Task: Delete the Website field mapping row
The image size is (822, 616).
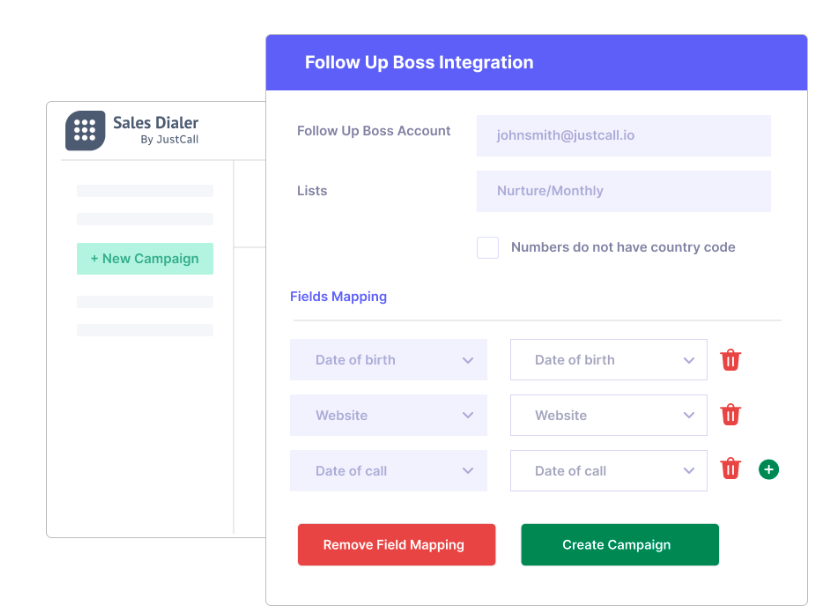Action: pos(731,415)
